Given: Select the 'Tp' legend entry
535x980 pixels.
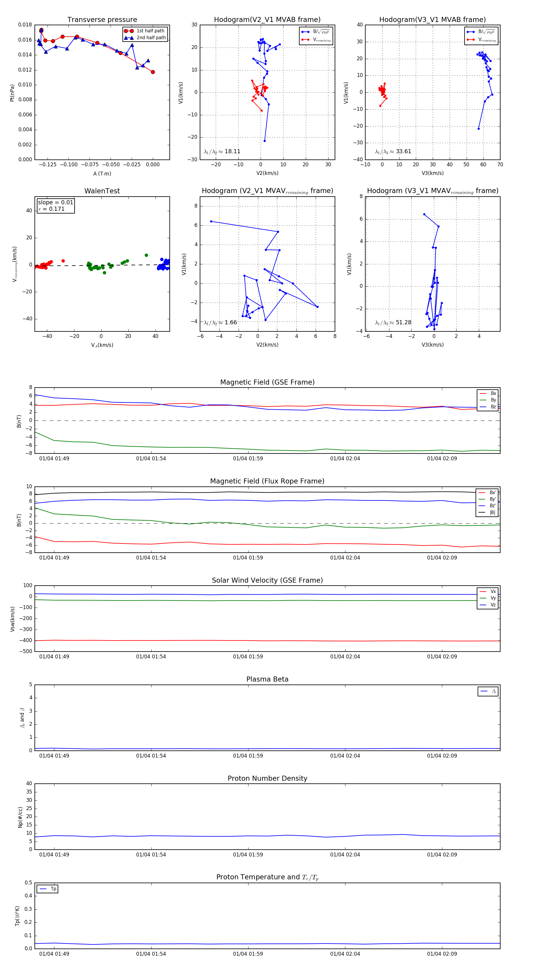Looking at the screenshot, I should point(48,889).
